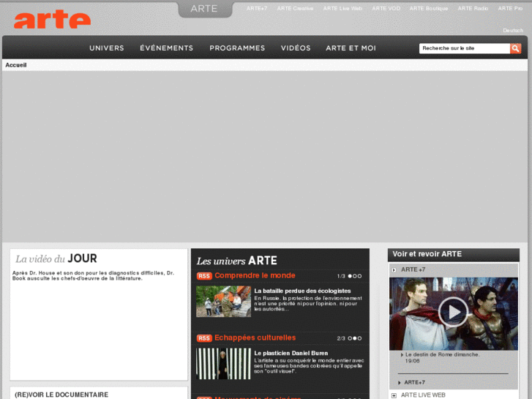Open the PROGRAMMES menu
The height and width of the screenshot is (399, 532).
pos(237,48)
